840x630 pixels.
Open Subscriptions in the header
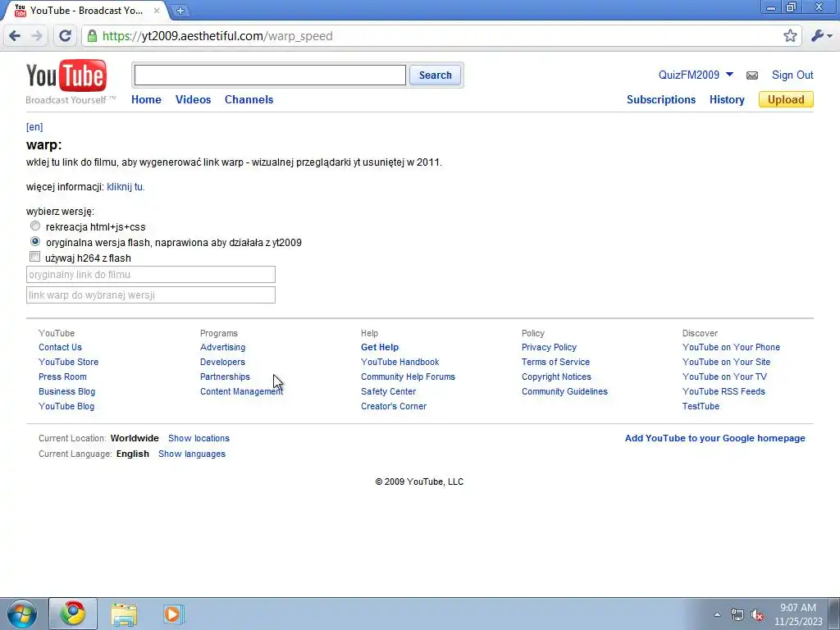tap(661, 99)
